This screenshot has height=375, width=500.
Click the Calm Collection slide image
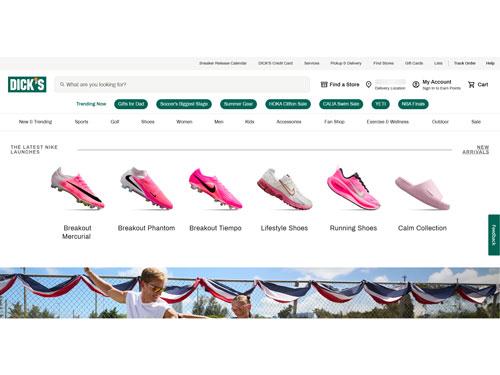click(x=422, y=193)
